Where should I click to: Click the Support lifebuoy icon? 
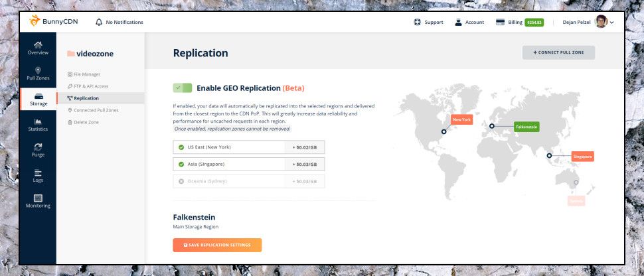(x=418, y=22)
